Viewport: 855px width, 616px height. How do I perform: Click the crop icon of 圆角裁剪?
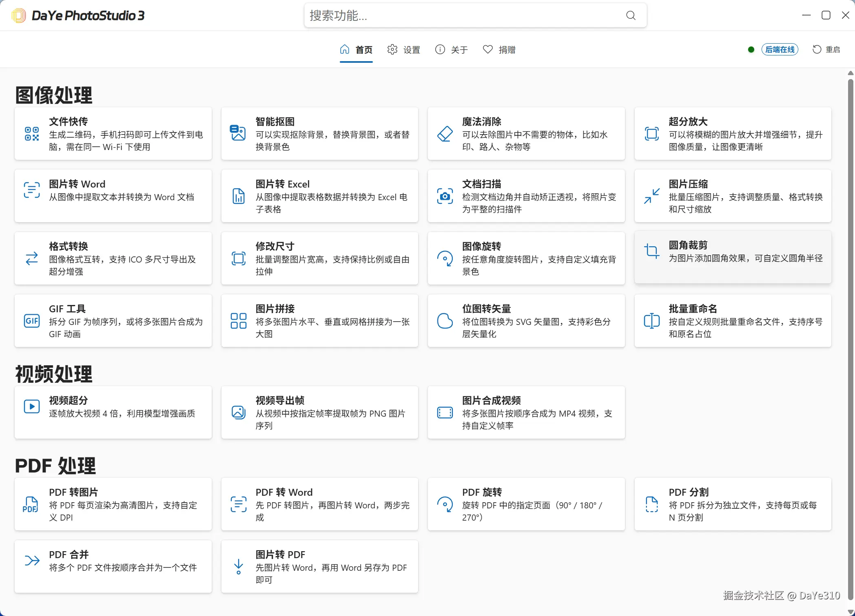coord(651,251)
